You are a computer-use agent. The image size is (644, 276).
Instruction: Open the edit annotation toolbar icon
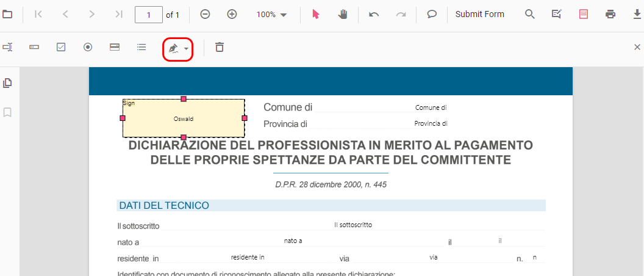(557, 15)
